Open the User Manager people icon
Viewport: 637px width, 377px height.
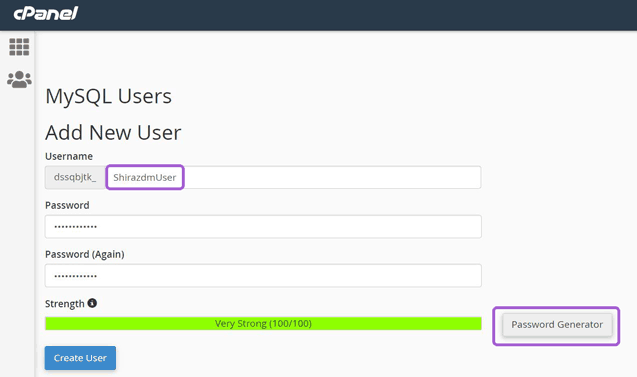tap(19, 80)
